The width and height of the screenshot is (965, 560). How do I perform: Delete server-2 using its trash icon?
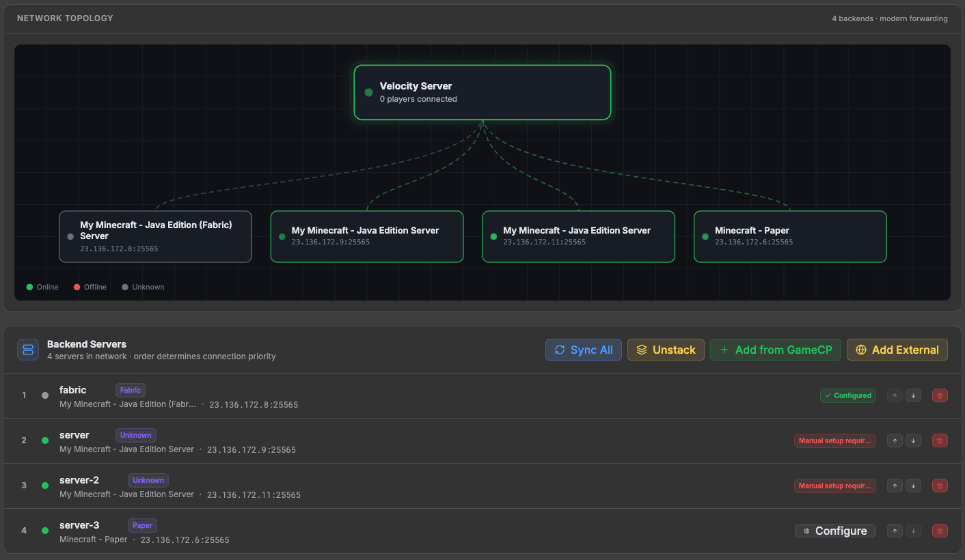pos(939,485)
